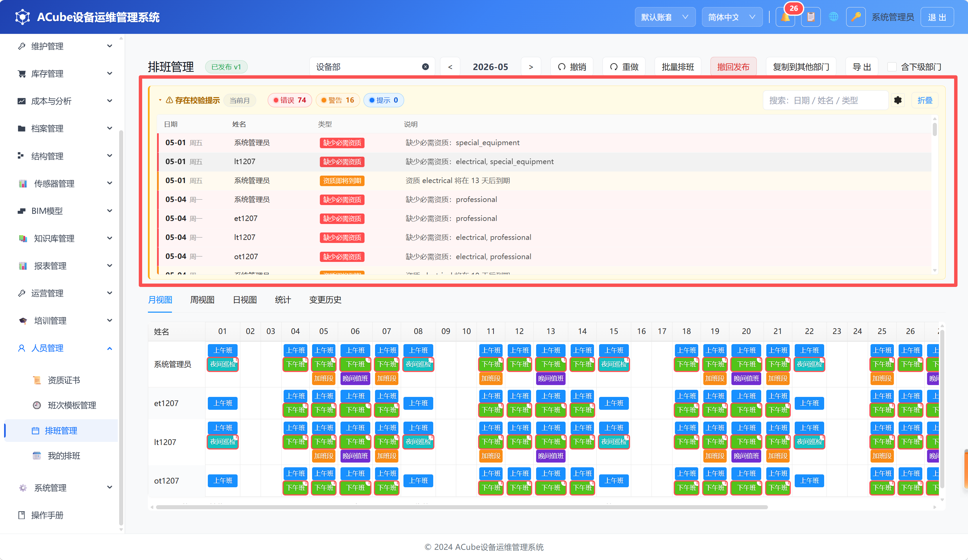This screenshot has width=968, height=560.
Task: Click the key icon in header
Action: (x=855, y=17)
